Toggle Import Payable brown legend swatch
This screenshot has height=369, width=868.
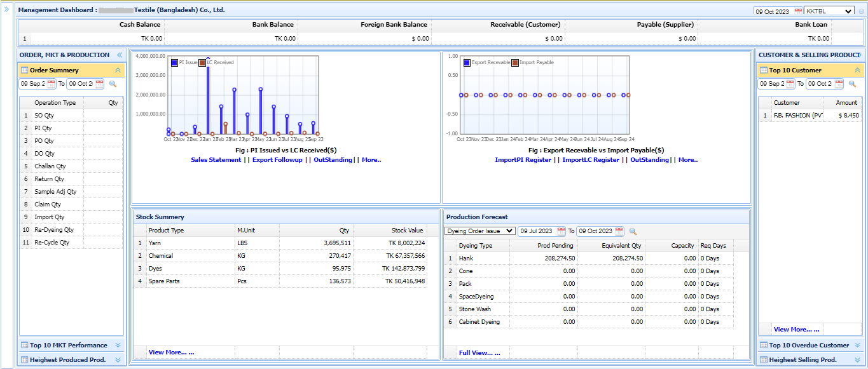[x=516, y=63]
